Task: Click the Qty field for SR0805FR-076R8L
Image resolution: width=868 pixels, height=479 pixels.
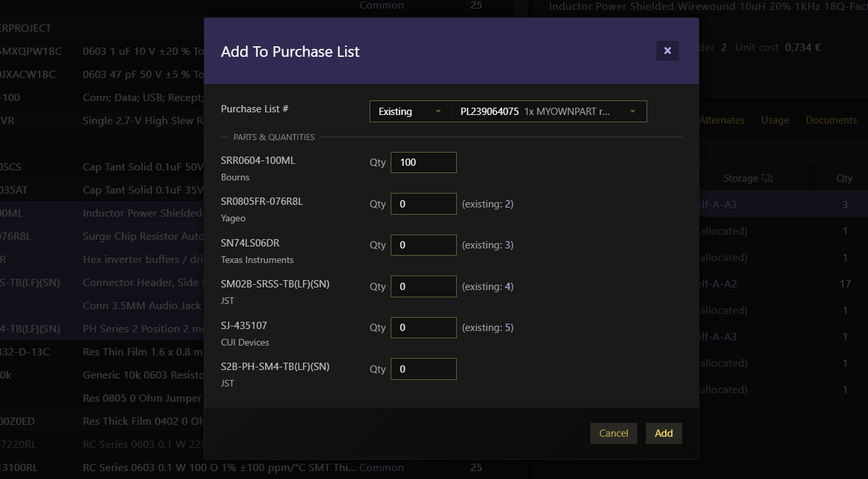Action: tap(424, 204)
